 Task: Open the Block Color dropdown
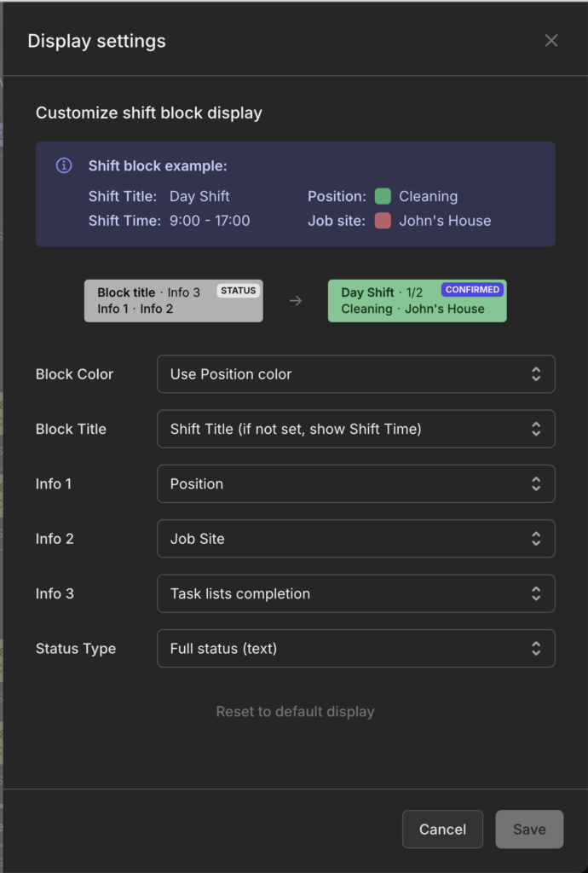[356, 374]
